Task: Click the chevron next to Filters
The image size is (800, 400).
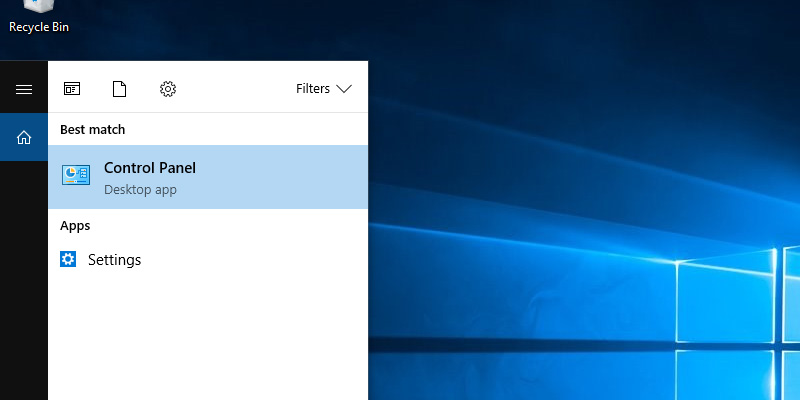Action: tap(344, 89)
